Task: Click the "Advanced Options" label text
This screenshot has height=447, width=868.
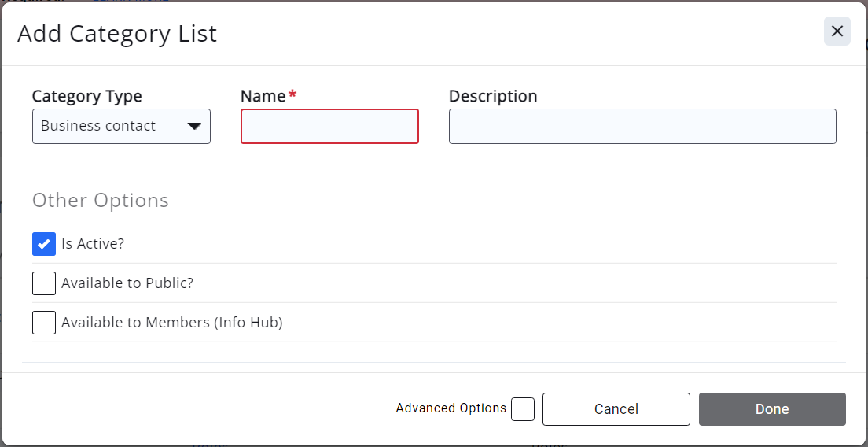Action: (x=451, y=408)
